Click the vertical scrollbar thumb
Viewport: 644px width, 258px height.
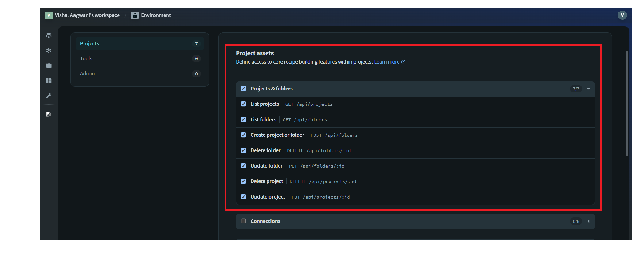[627, 103]
